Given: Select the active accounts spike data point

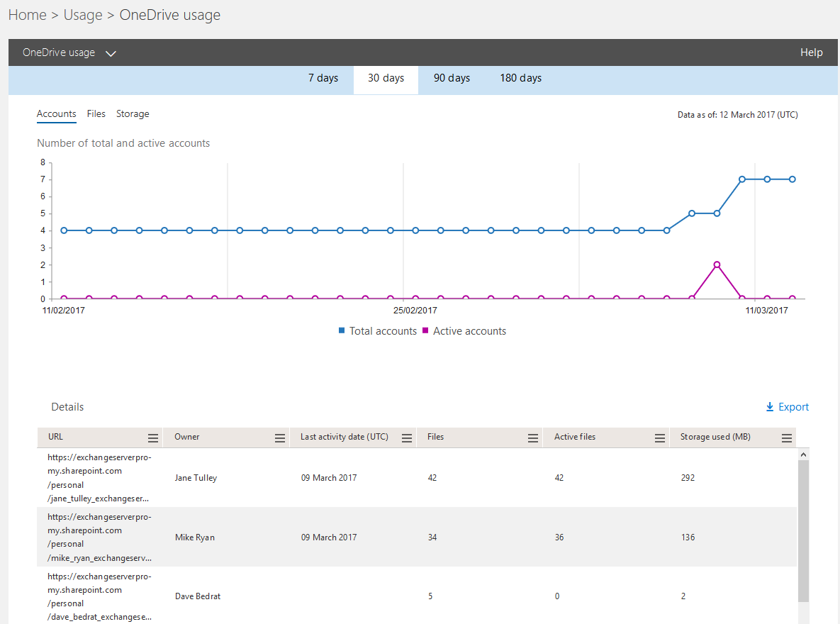Looking at the screenshot, I should point(717,264).
